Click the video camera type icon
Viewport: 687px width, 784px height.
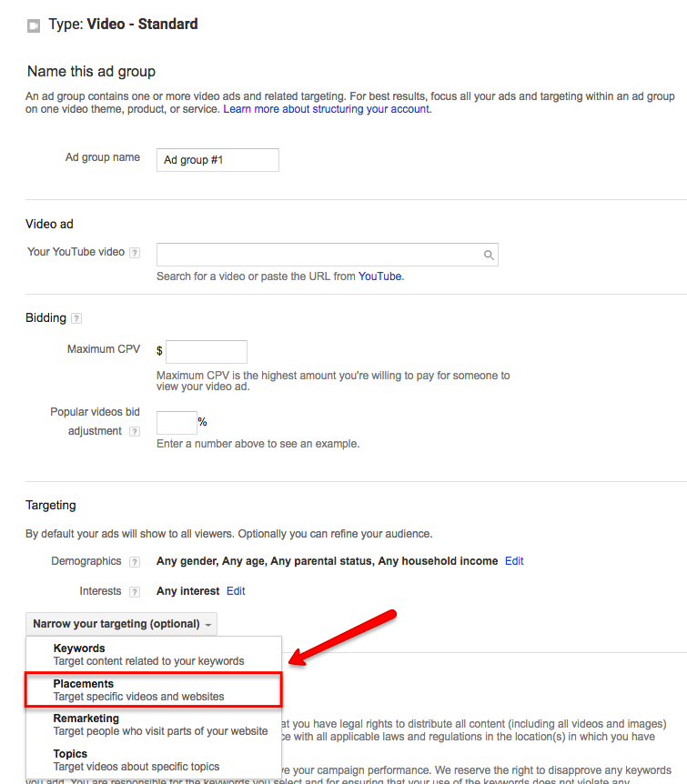(34, 26)
